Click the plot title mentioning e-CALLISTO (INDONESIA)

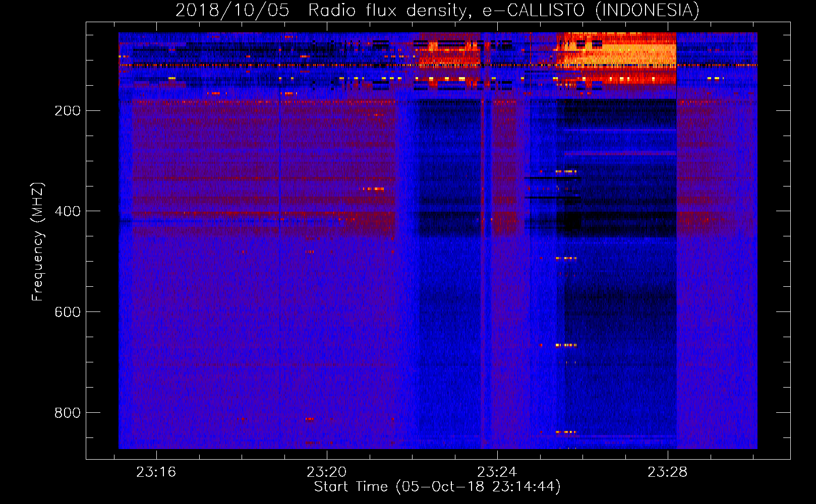tap(437, 10)
